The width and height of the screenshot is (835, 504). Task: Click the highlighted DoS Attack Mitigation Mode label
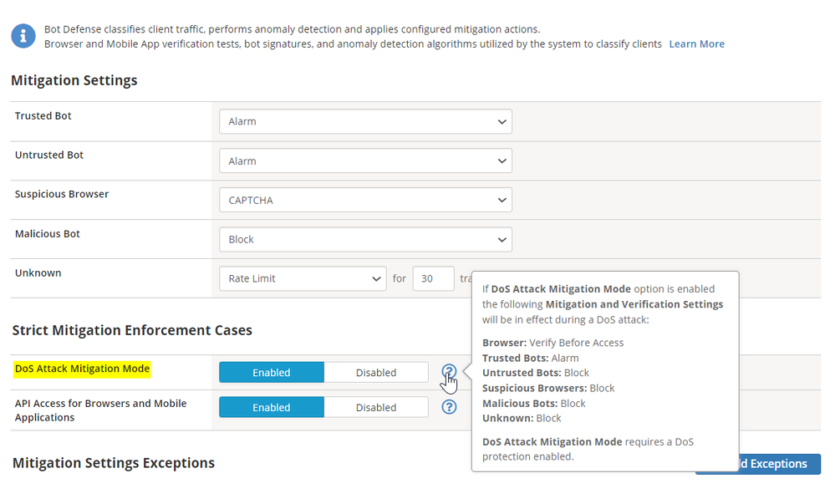pos(82,368)
